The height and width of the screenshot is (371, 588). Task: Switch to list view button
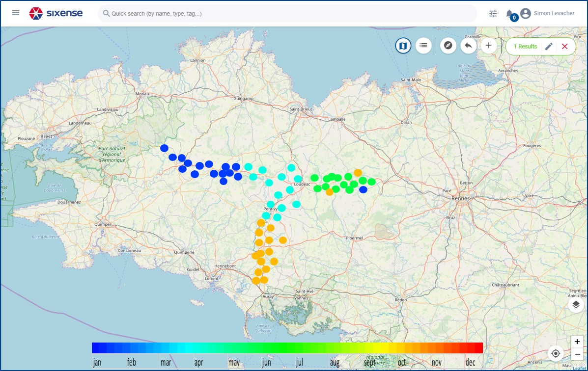click(x=423, y=45)
